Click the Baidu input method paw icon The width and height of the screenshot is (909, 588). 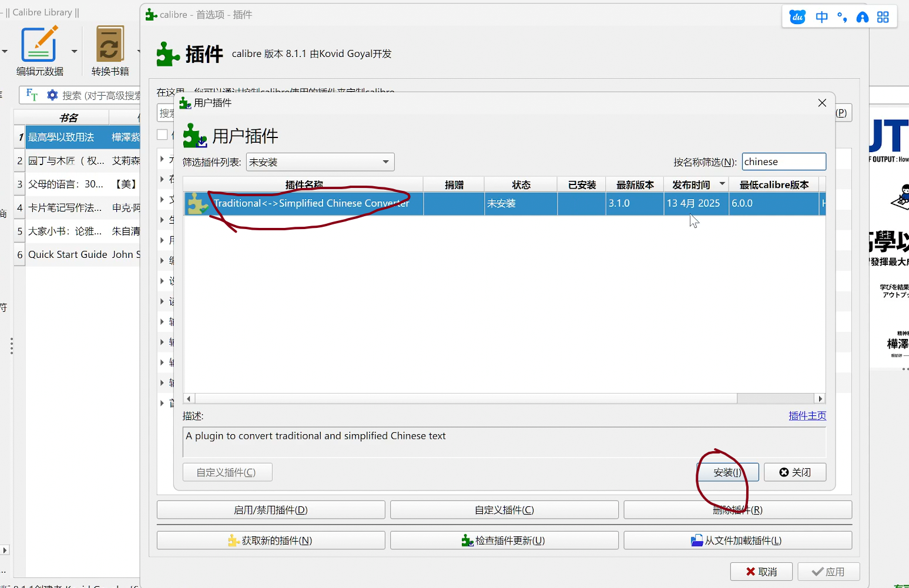797,17
